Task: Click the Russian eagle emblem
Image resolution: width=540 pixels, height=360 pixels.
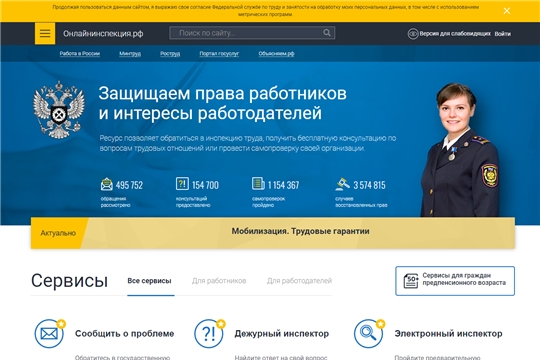Action: 59,110
